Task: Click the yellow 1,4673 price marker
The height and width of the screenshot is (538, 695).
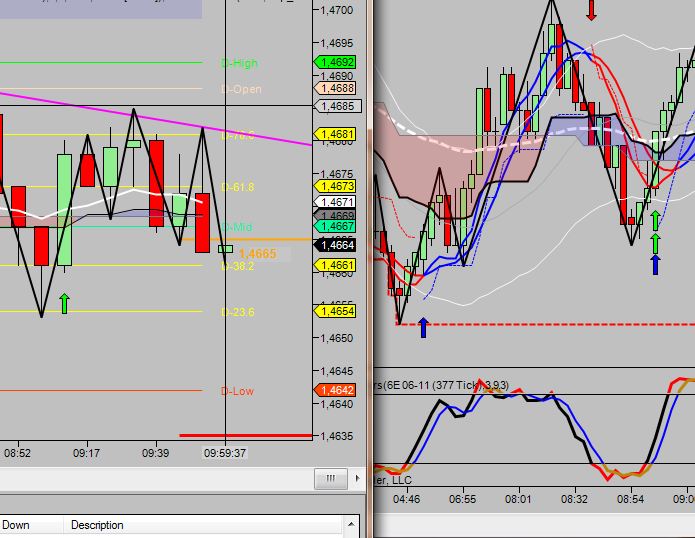Action: point(335,186)
